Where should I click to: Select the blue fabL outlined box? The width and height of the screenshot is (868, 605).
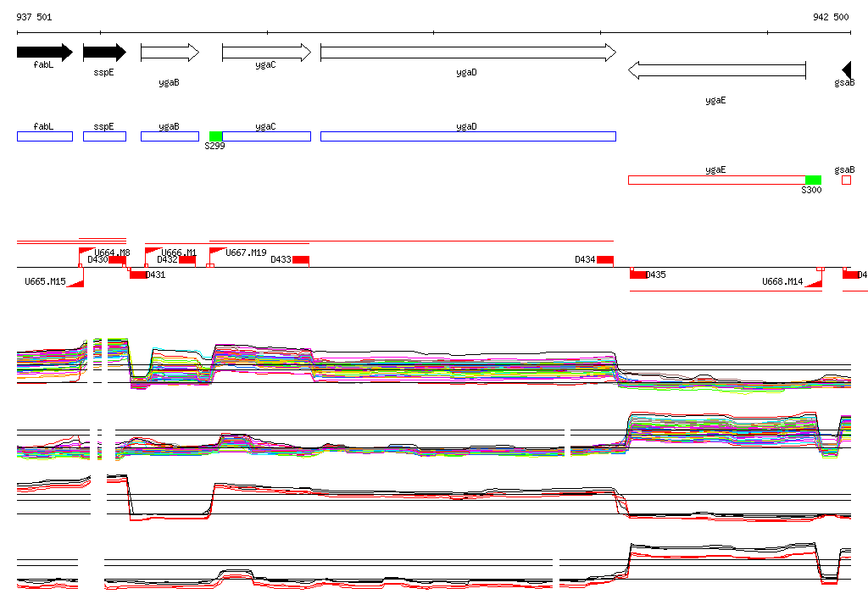pyautogui.click(x=45, y=136)
